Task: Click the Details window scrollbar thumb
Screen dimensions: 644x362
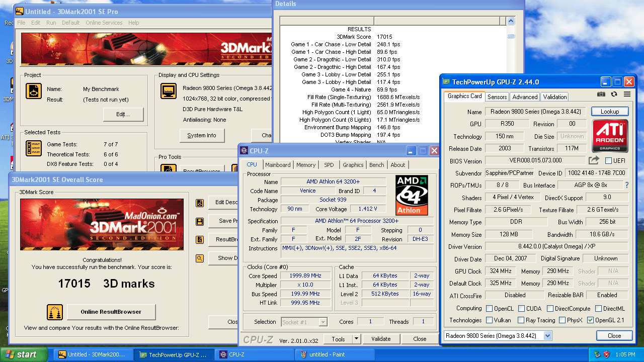Action: (x=511, y=36)
